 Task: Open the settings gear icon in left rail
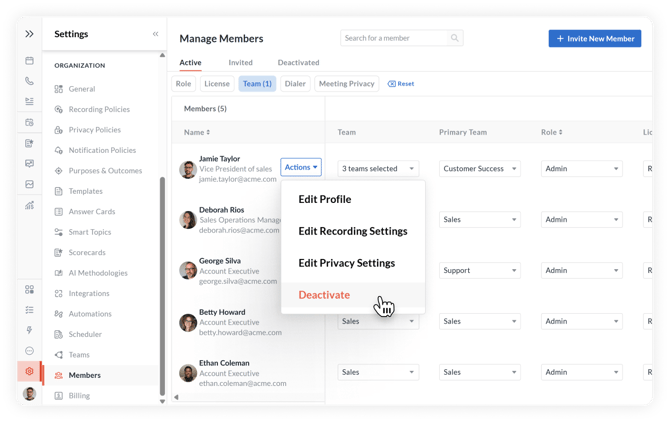click(29, 371)
